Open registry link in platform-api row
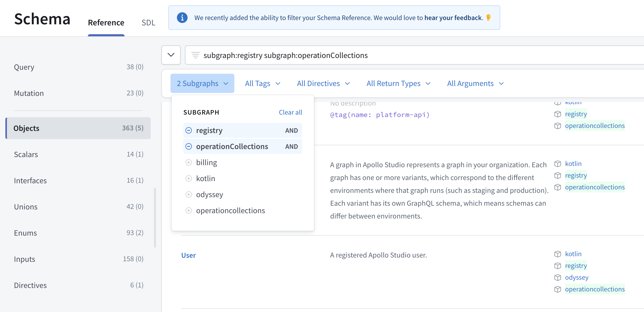This screenshot has width=644, height=312. [576, 114]
